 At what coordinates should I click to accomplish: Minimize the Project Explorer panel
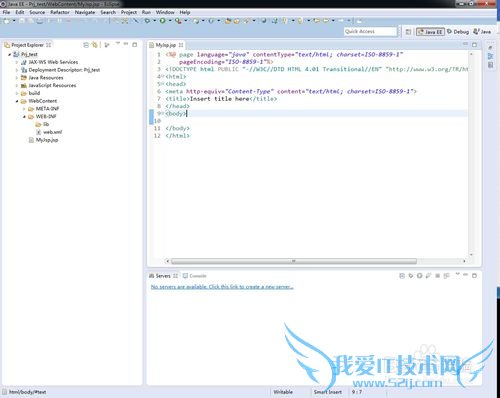[x=126, y=44]
